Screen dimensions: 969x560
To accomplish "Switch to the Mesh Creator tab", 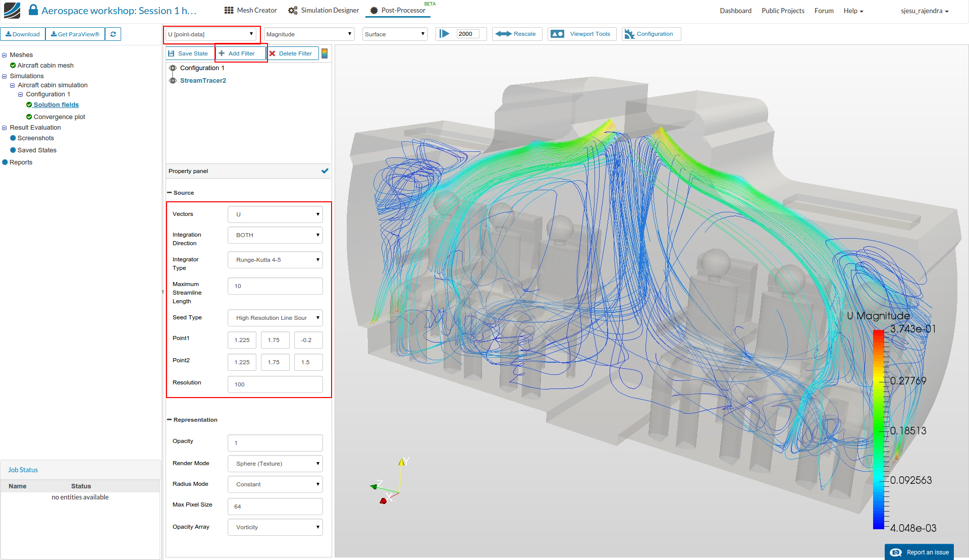I will point(251,11).
